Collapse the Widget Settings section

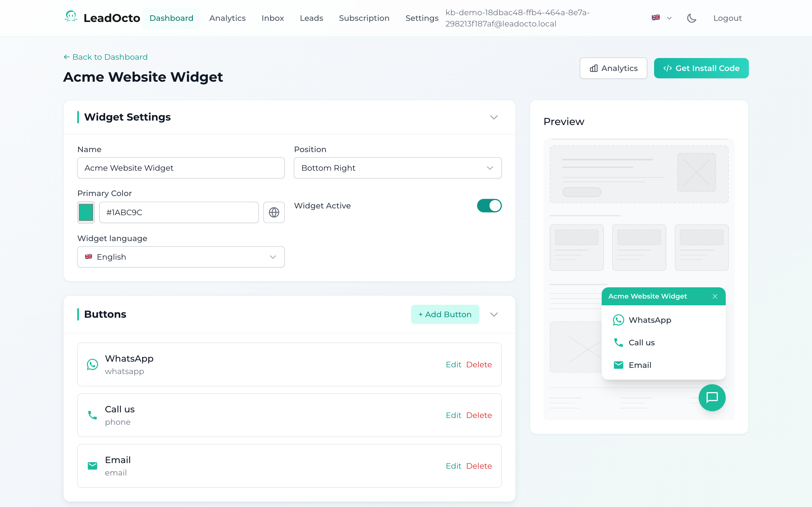[x=494, y=117]
